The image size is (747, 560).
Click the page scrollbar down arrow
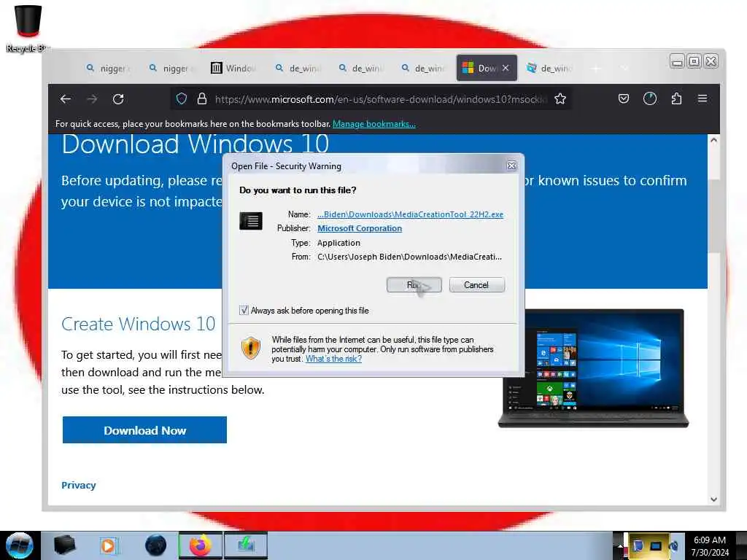click(x=713, y=499)
